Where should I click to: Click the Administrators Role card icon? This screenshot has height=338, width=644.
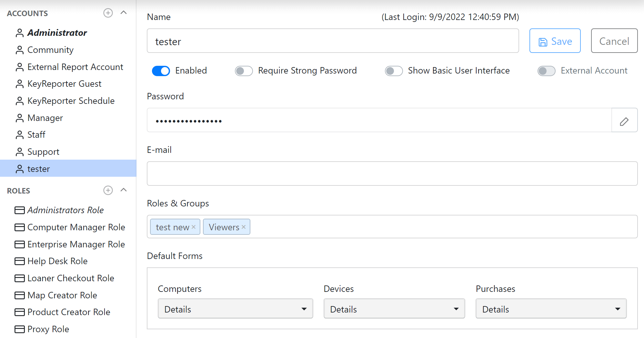pos(20,210)
